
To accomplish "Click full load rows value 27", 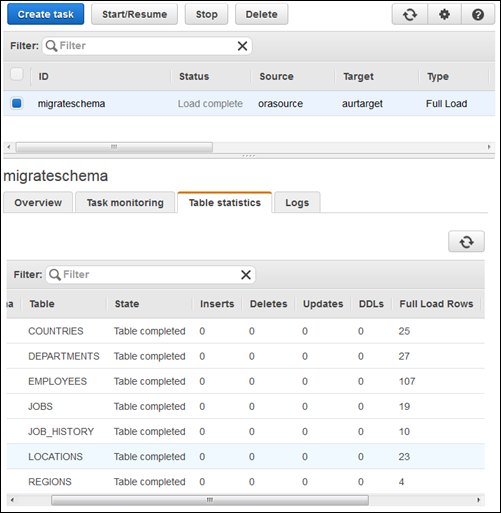I will [404, 356].
